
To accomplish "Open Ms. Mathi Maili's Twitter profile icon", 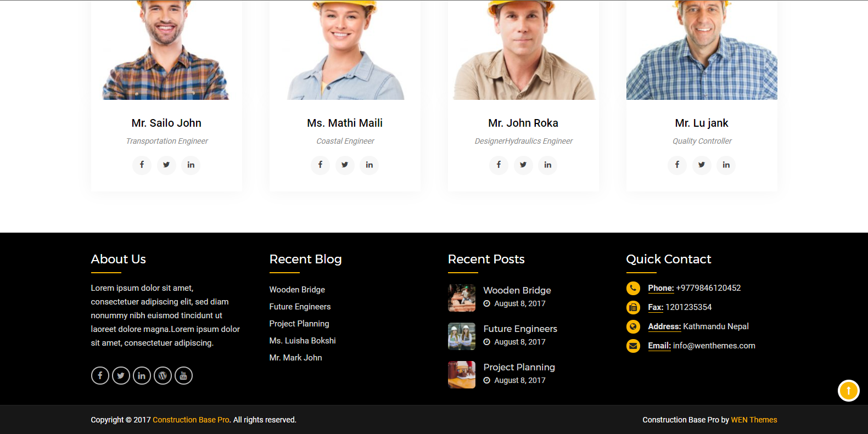I will (345, 165).
